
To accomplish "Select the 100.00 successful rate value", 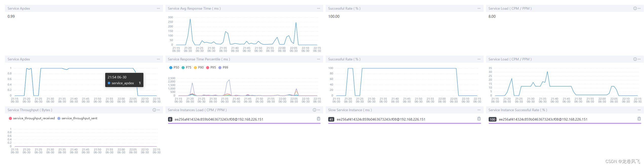I will (x=334, y=16).
